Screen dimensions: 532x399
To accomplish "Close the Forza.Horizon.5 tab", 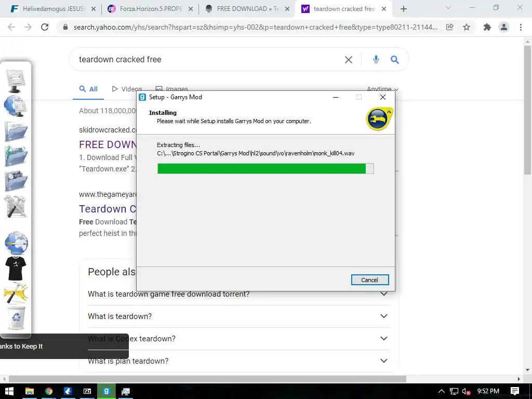I will 191,9.
